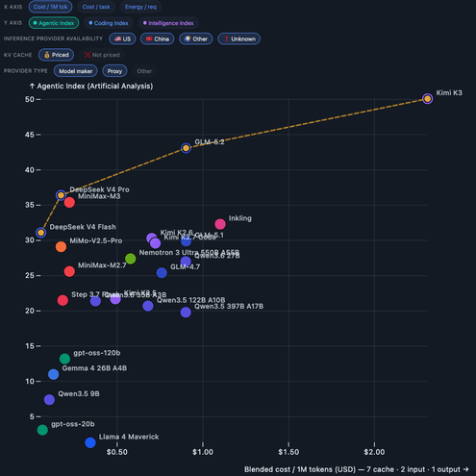
Task: Select the DeepSeek V4 Flash data point
Action: coord(40,233)
